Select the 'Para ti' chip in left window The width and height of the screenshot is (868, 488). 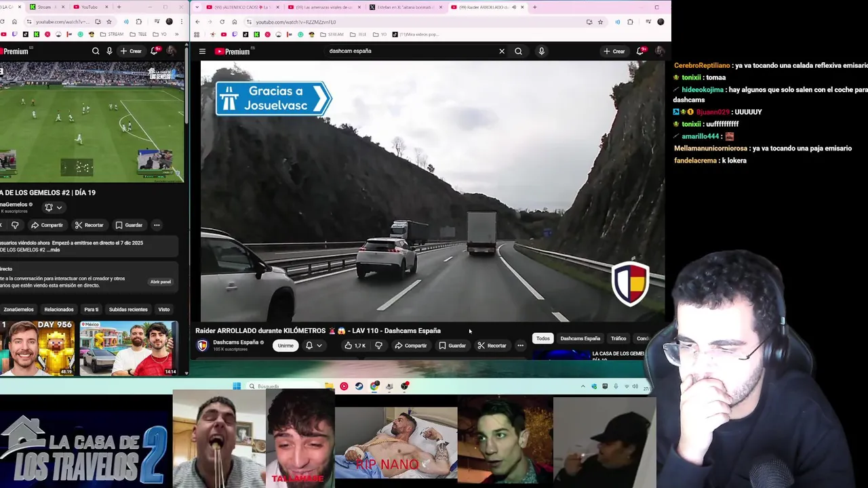click(92, 310)
